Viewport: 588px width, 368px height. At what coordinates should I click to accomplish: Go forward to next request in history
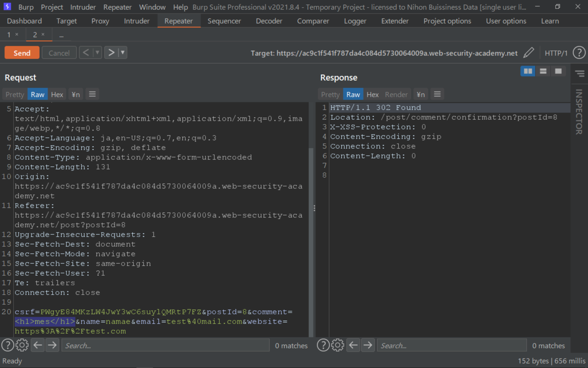point(111,53)
